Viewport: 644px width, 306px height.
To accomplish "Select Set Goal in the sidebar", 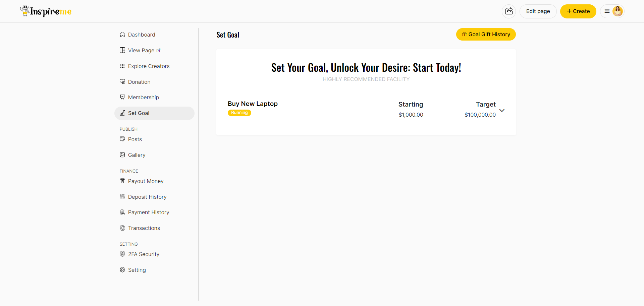I will click(139, 113).
